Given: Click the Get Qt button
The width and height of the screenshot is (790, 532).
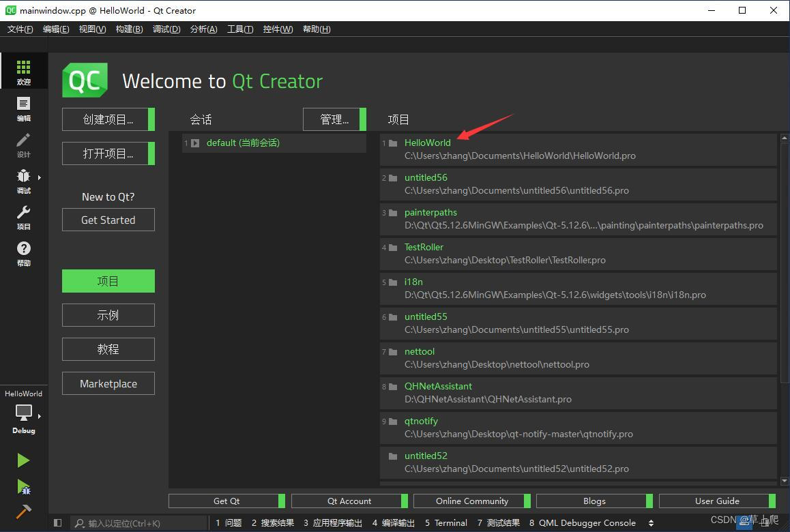Looking at the screenshot, I should pos(226,501).
